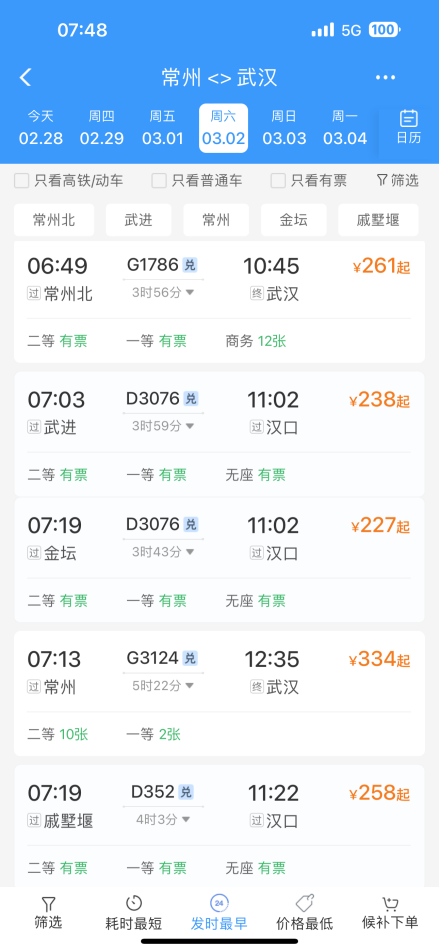
Task: Tap the back arrow icon
Action: pos(26,77)
